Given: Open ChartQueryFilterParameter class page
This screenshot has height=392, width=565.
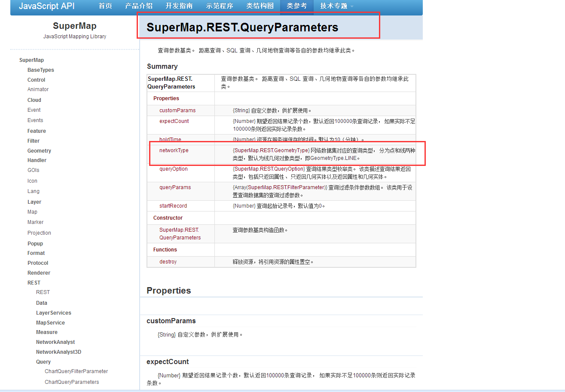Looking at the screenshot, I should [76, 371].
